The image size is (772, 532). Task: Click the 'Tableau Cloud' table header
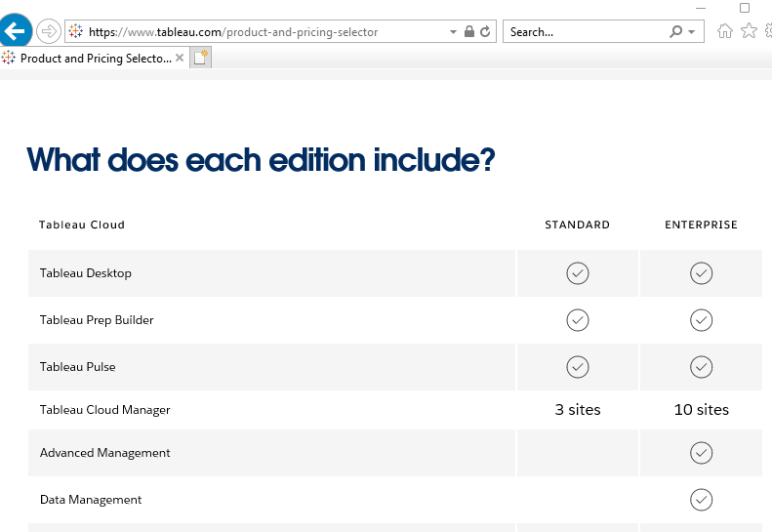pos(82,225)
